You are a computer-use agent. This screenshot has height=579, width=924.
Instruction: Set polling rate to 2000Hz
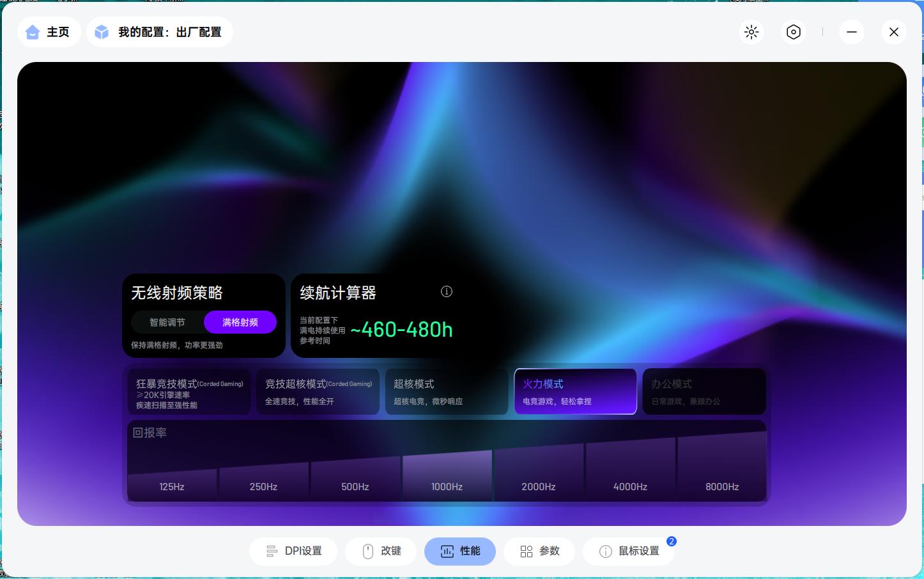pyautogui.click(x=539, y=472)
